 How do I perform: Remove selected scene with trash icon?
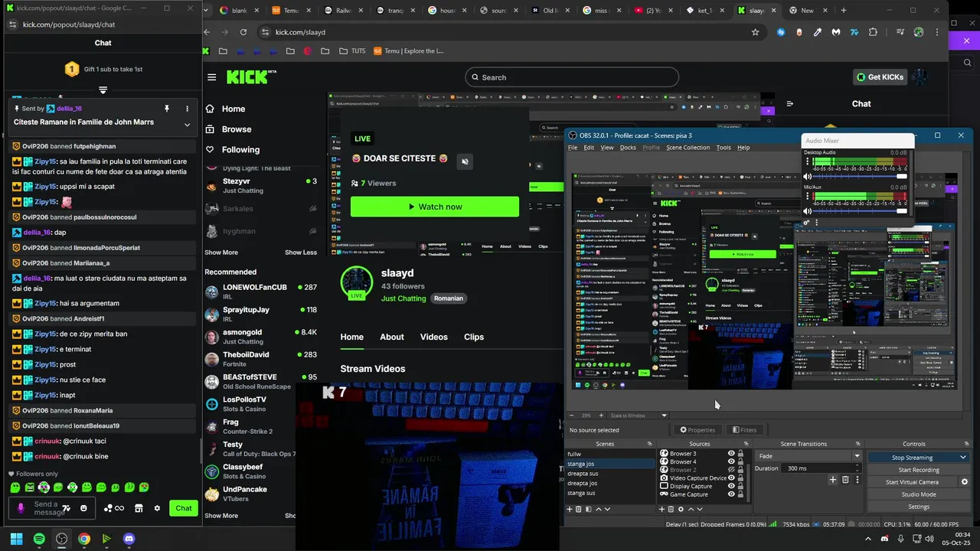[x=578, y=509]
